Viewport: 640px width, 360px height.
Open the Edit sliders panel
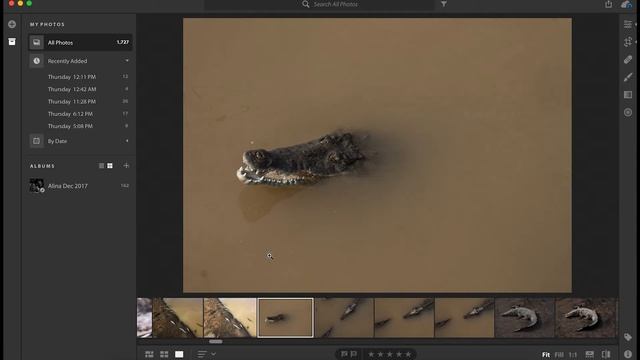coord(628,24)
